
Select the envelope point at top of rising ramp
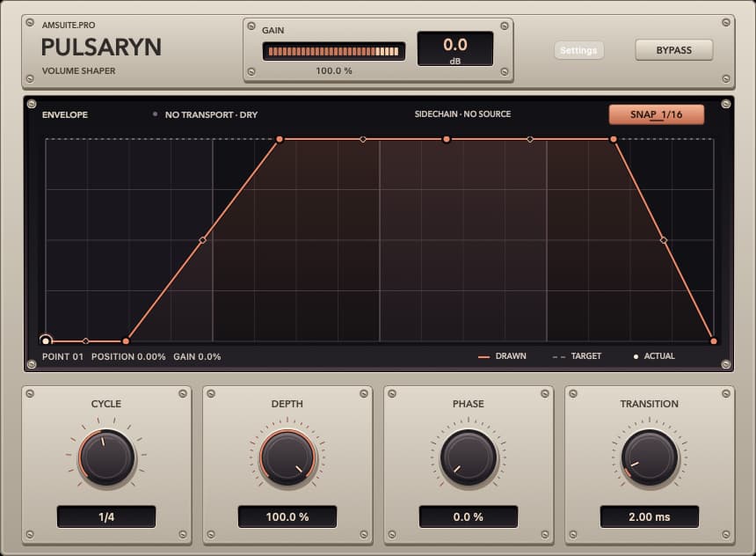point(280,140)
